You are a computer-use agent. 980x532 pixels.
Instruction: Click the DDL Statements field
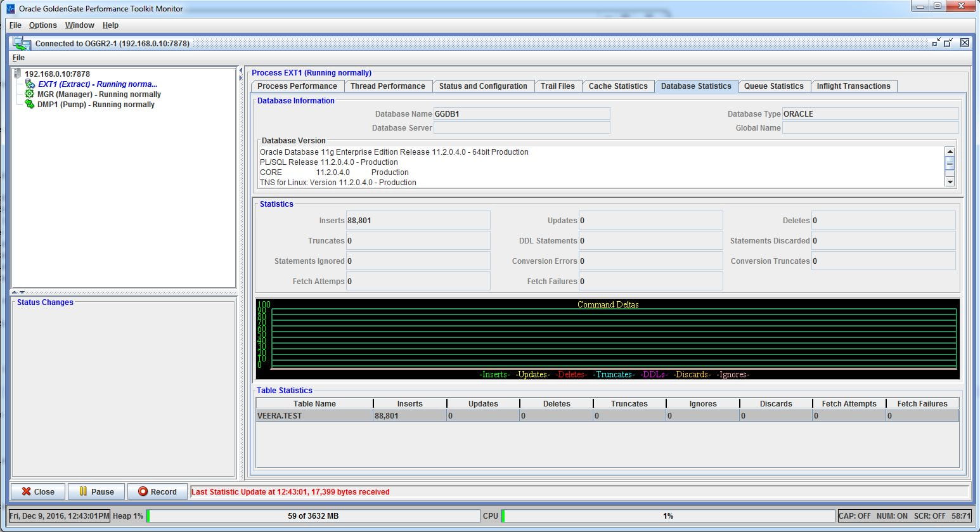[651, 241]
